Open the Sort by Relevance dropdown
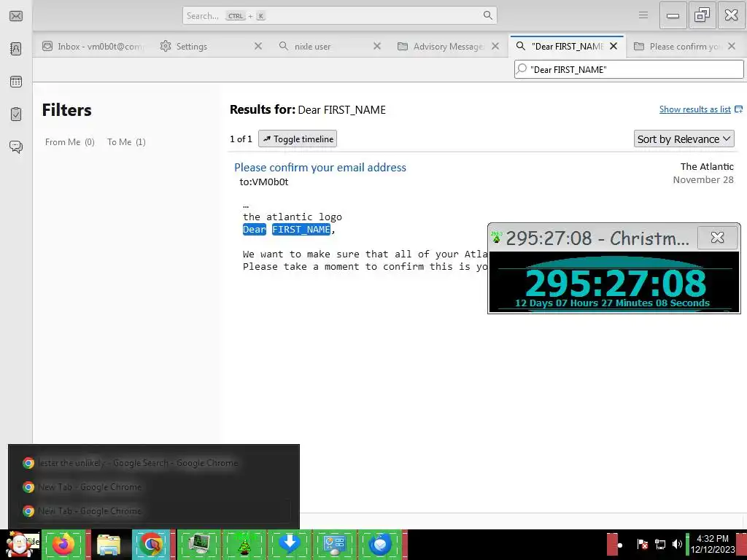Image resolution: width=747 pixels, height=560 pixels. pos(684,139)
